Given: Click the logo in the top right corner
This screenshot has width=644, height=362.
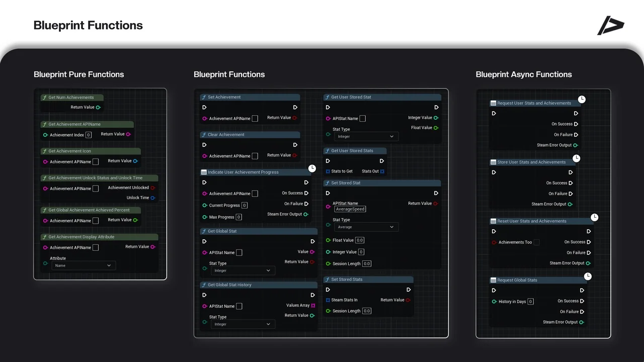Looking at the screenshot, I should 610,26.
